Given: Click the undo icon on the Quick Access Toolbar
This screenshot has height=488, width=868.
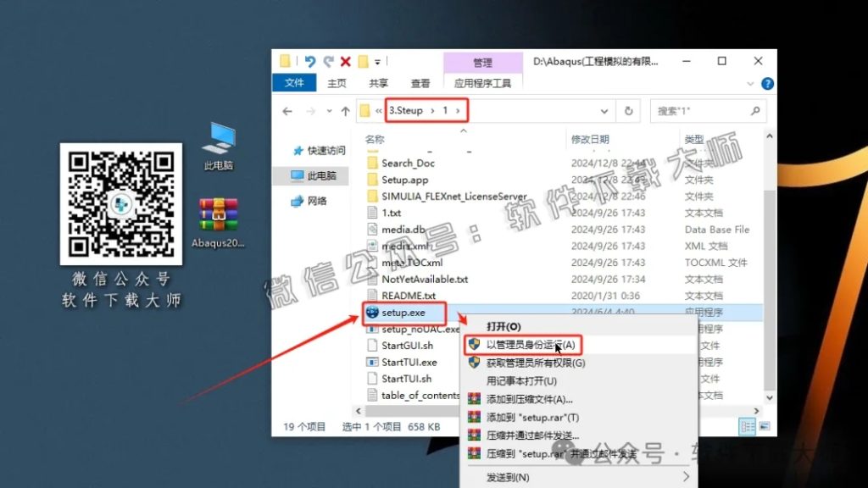Looking at the screenshot, I should tap(309, 61).
